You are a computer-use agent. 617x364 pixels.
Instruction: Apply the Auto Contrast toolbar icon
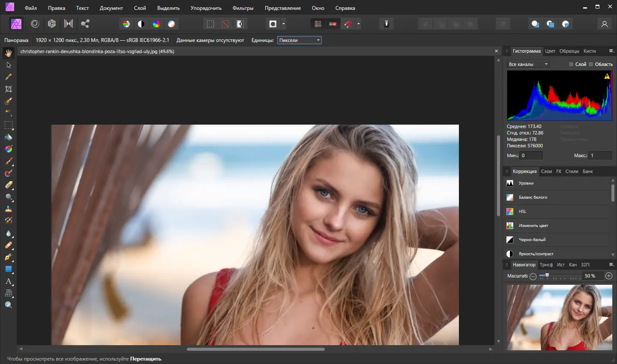coord(141,24)
